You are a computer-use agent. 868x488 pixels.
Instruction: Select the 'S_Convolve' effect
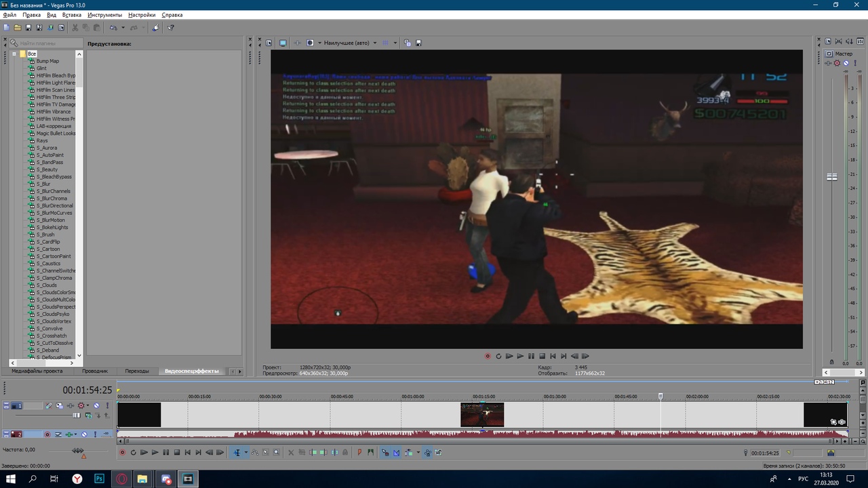(49, 329)
